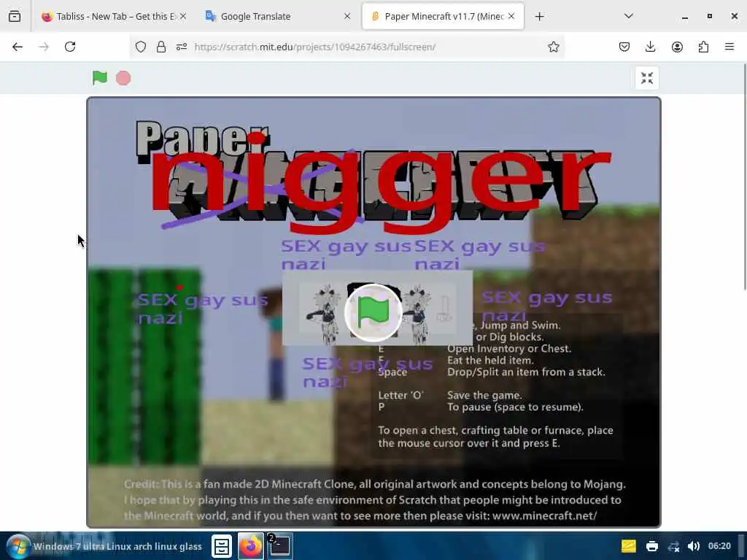Switch to the Google Translate tab

point(278,17)
